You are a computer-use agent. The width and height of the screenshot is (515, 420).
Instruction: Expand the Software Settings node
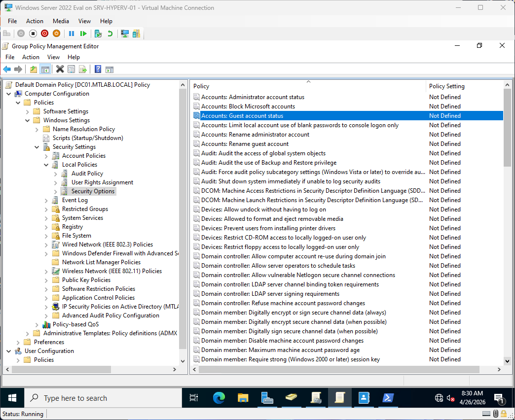(28, 111)
